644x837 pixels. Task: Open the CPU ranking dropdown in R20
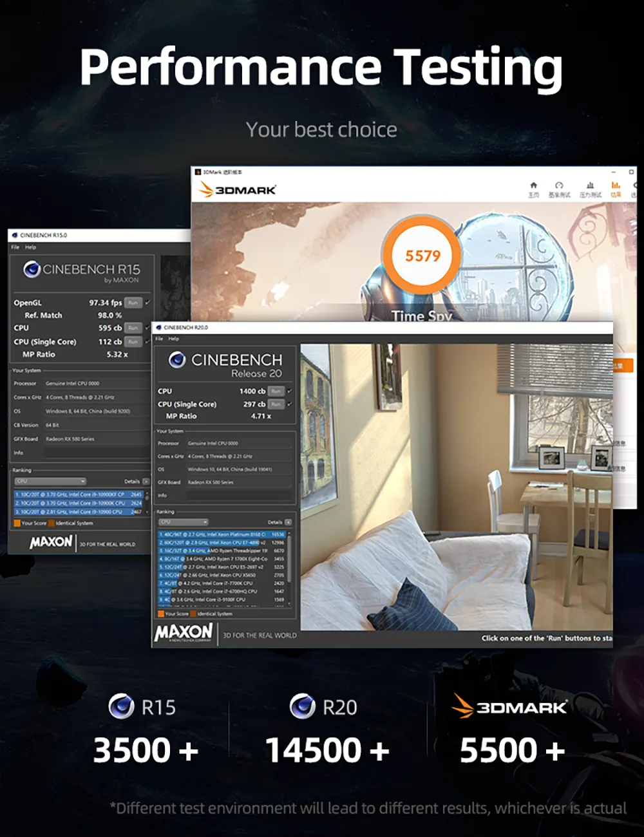coord(184,522)
